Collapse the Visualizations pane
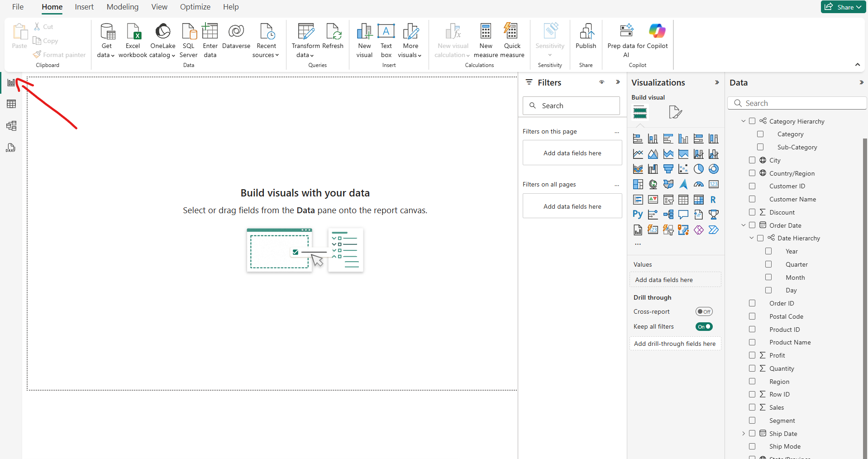868x459 pixels. [x=717, y=82]
